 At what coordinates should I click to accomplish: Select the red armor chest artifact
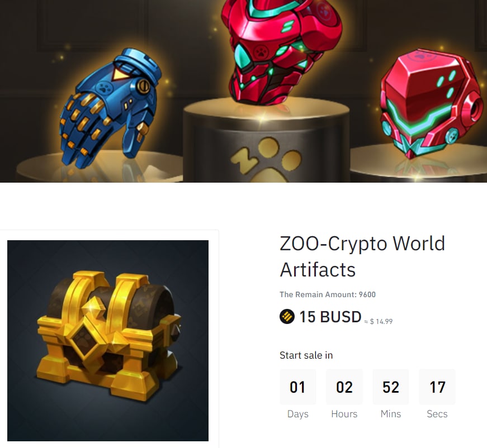pos(281,51)
